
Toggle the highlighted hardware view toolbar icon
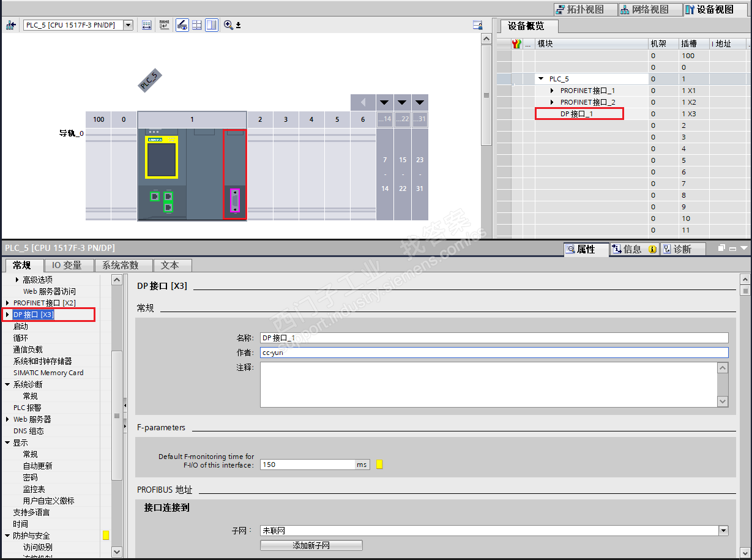(182, 25)
